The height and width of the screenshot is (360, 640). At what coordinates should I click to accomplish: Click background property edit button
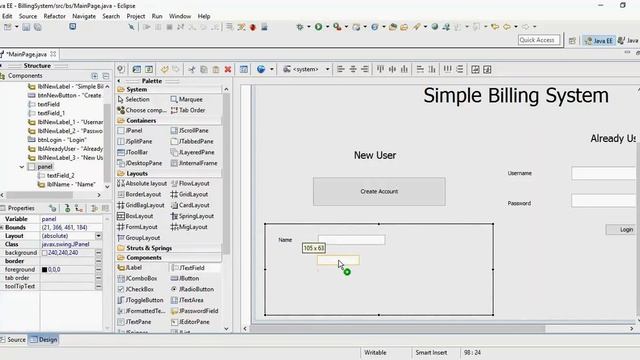click(98, 253)
